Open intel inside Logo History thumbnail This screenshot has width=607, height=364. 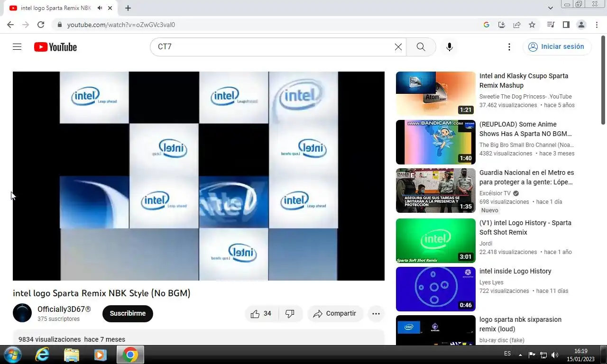click(x=436, y=289)
